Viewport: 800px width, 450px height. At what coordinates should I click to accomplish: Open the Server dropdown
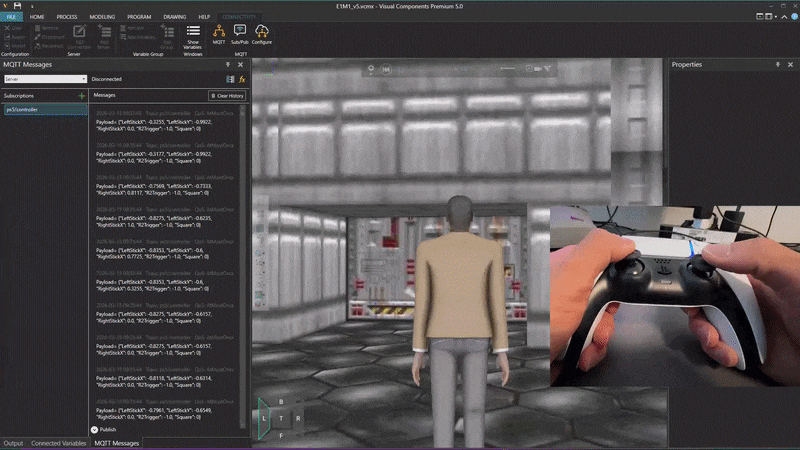pyautogui.click(x=45, y=78)
